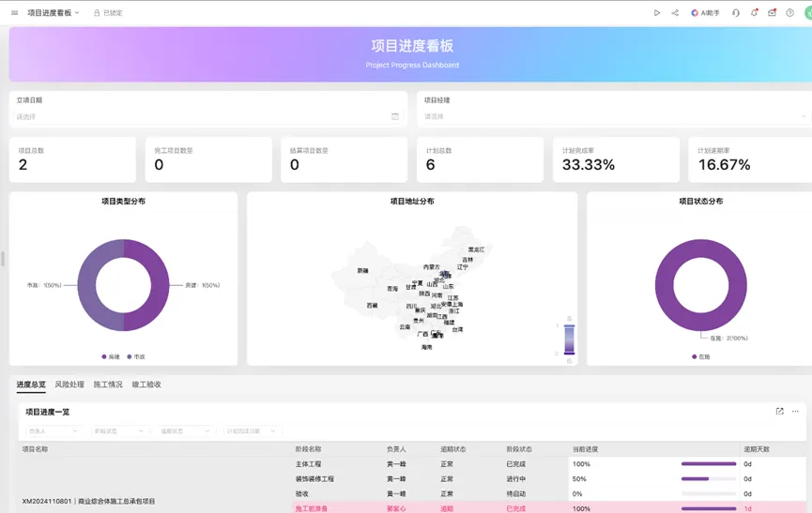
Task: Click the right half of 项目类型分布 donut
Action: (x=160, y=285)
